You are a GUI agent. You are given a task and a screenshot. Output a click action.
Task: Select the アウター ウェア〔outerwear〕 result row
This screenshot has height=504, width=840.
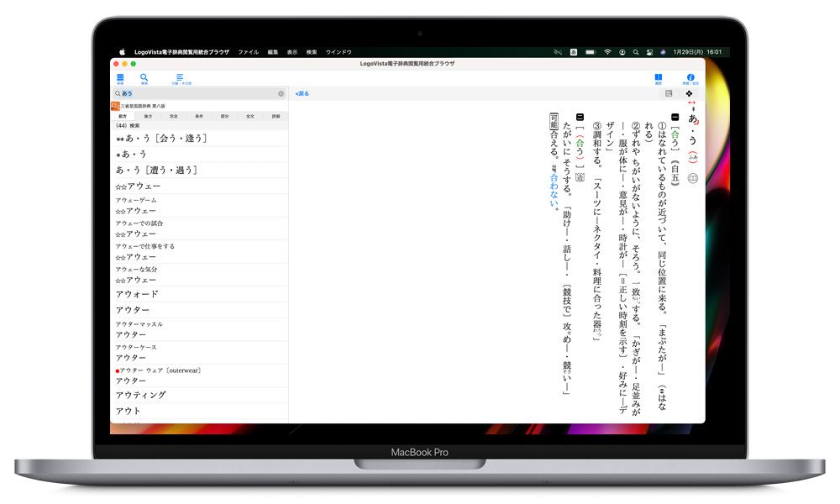point(199,375)
